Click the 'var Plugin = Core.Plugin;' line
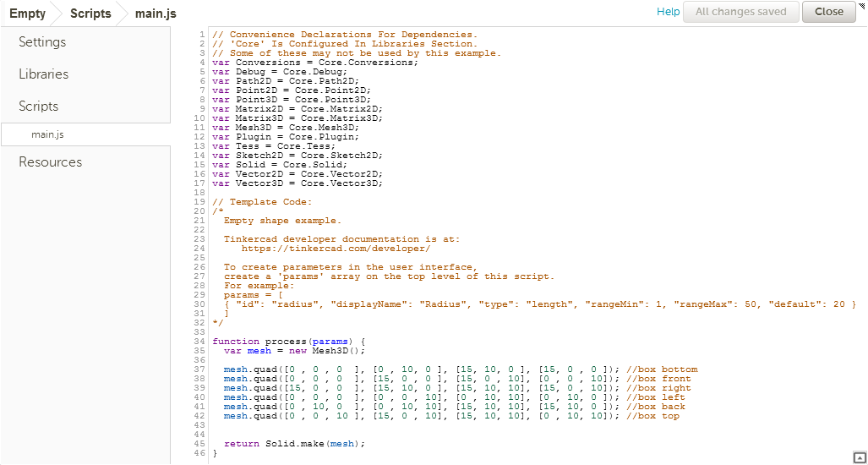868x465 pixels. [x=287, y=137]
